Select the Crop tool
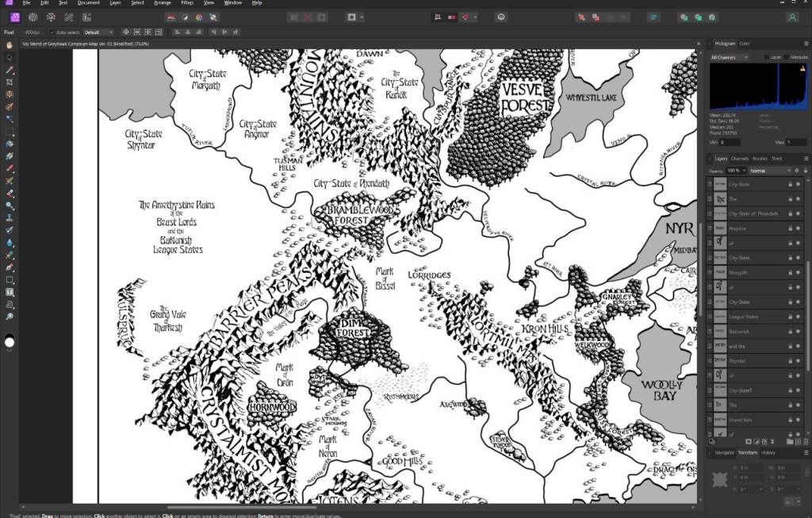 [x=10, y=82]
